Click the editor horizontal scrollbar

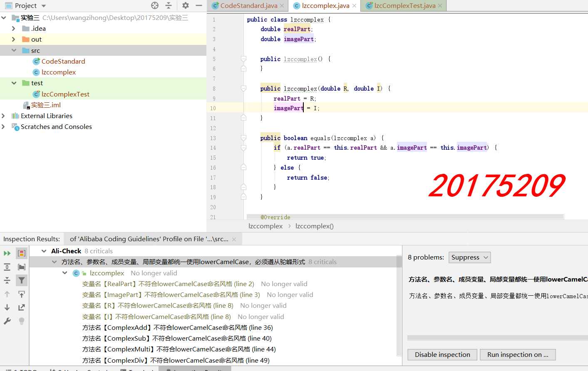click(x=405, y=217)
